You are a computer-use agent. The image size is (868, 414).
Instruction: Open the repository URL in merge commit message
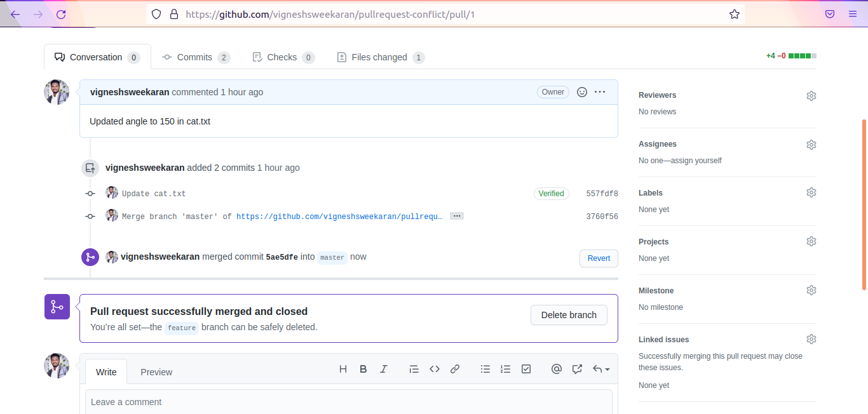339,217
